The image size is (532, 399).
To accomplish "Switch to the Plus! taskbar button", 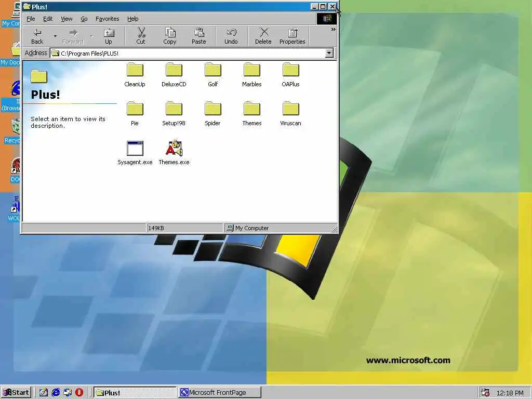I will pyautogui.click(x=135, y=393).
